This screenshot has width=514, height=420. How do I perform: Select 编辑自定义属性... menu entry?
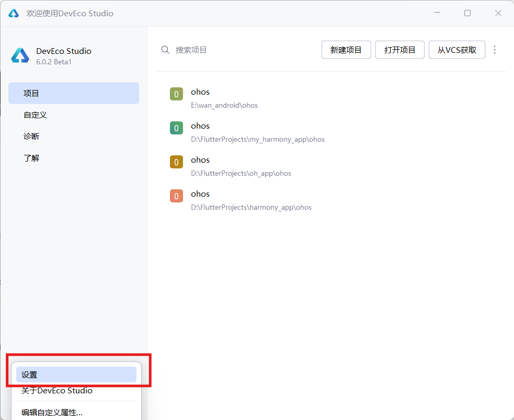coord(76,412)
